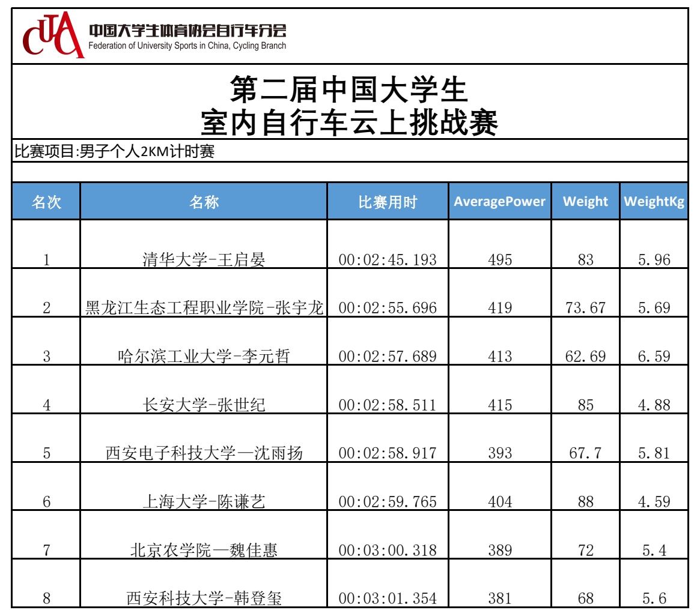Select average power value 381

[499, 599]
